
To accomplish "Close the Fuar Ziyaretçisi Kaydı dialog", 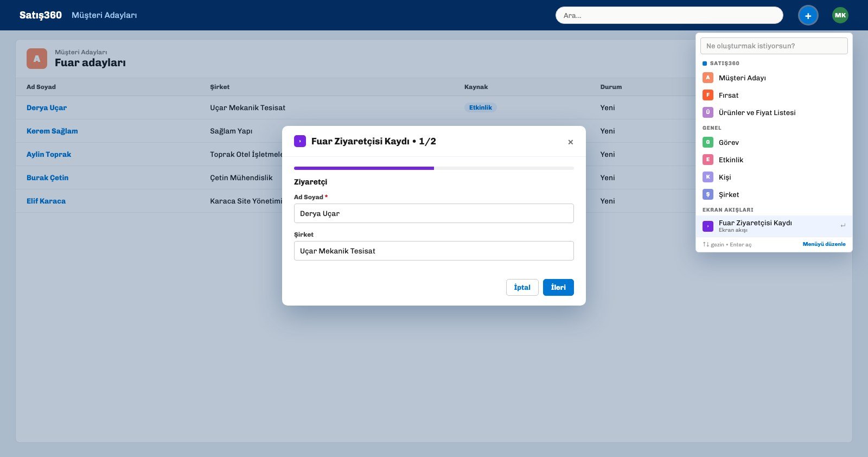I will 570,142.
